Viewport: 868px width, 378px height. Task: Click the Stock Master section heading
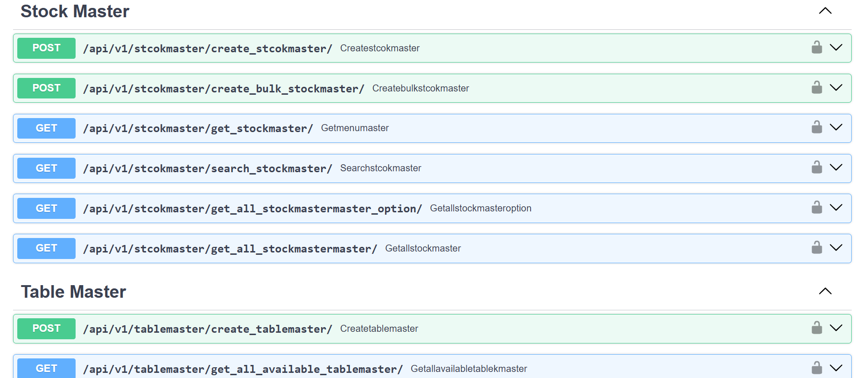pos(75,11)
